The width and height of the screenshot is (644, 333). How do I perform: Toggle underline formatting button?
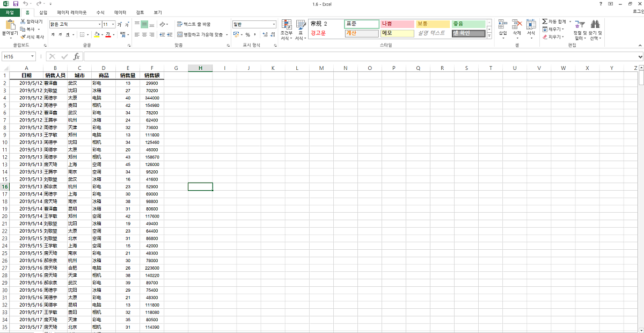point(67,34)
